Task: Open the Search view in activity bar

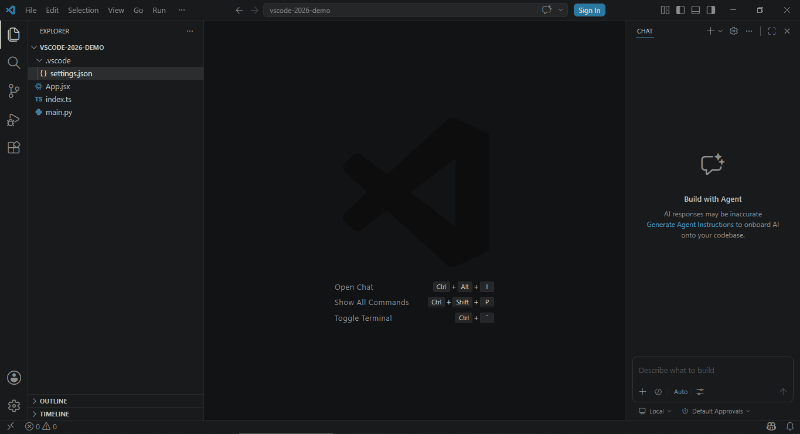Action: coord(14,63)
